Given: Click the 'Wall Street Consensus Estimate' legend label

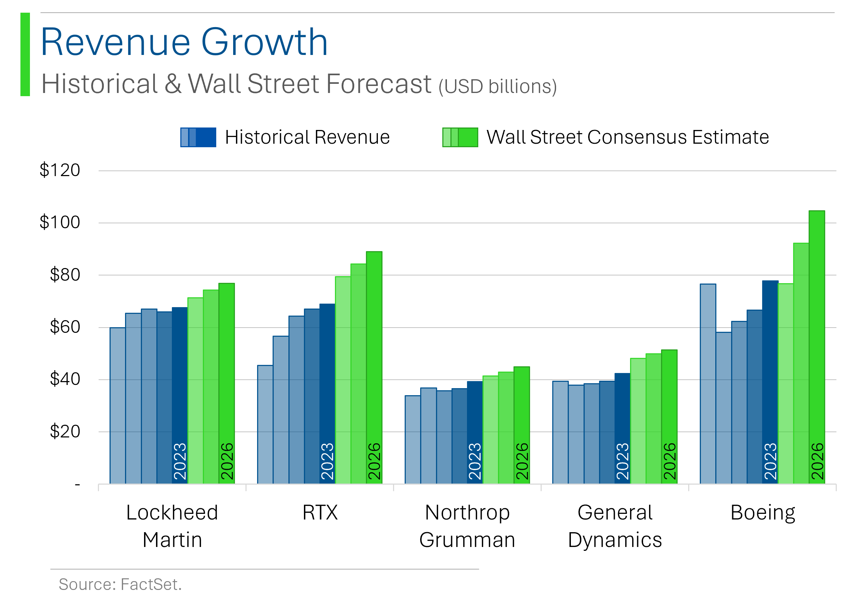Looking at the screenshot, I should [x=628, y=137].
